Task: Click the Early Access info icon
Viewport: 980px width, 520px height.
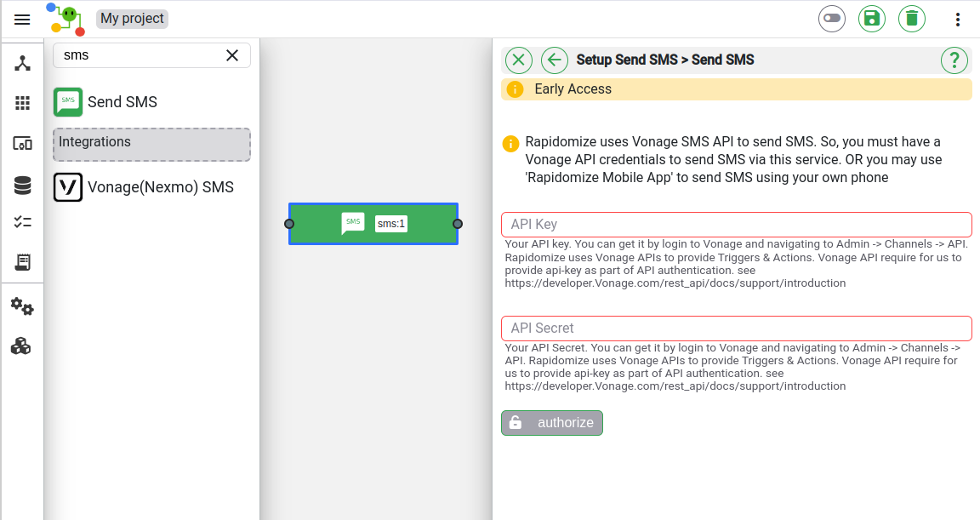Action: (x=515, y=89)
